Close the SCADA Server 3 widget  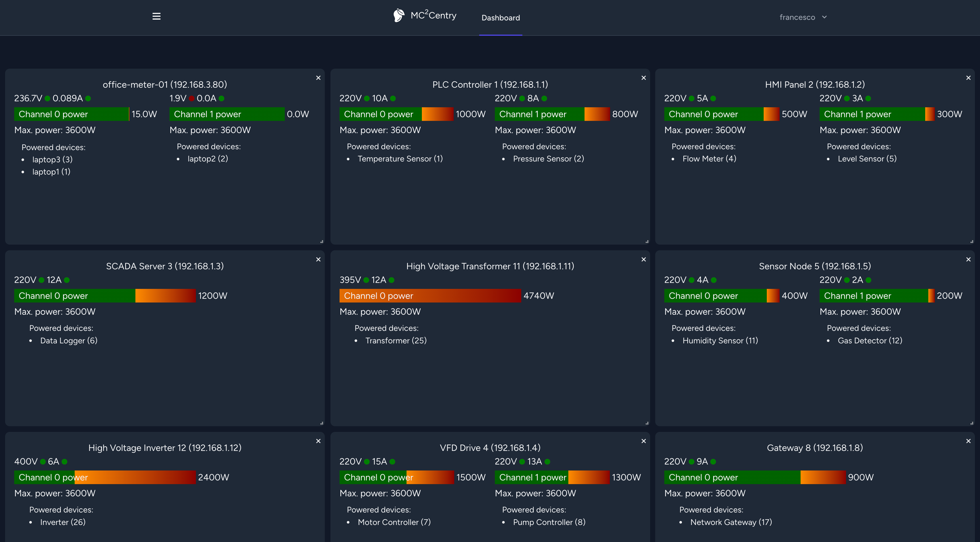(319, 259)
